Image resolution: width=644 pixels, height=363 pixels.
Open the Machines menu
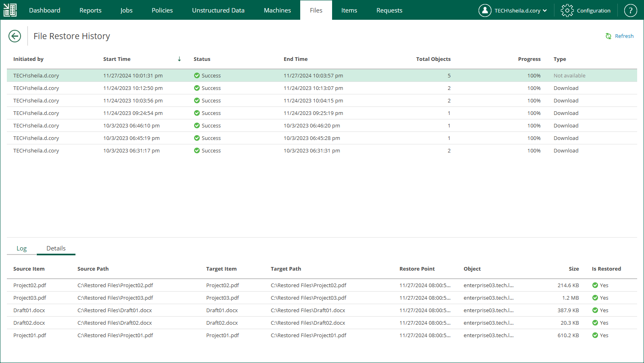tap(277, 10)
